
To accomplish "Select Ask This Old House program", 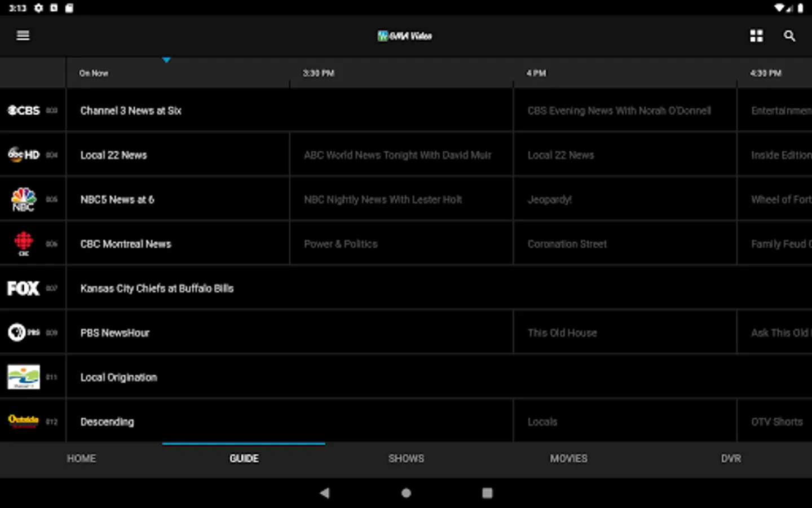I will pyautogui.click(x=775, y=332).
